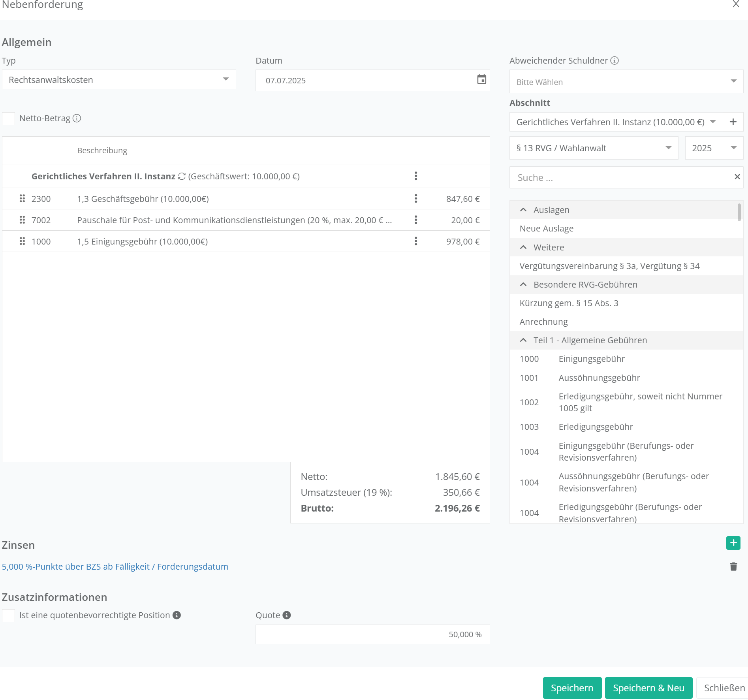Click into the Quote percentage field
The image size is (748, 700).
[x=372, y=634]
